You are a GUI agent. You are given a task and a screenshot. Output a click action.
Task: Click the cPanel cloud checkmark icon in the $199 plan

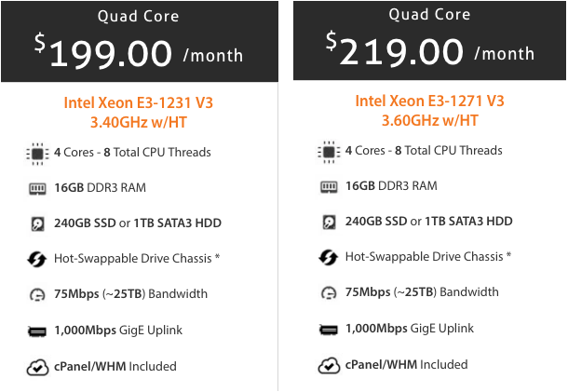pos(37,367)
